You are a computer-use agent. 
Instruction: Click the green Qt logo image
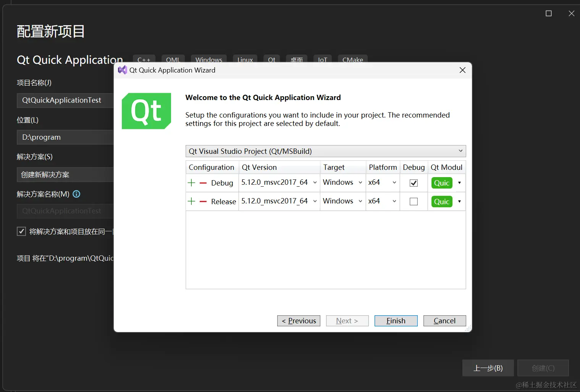pyautogui.click(x=146, y=111)
